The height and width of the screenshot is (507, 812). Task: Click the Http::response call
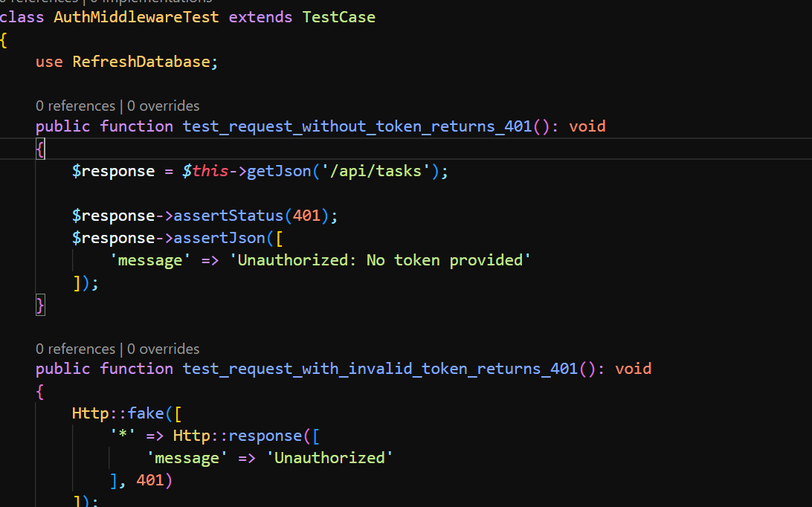pyautogui.click(x=238, y=436)
